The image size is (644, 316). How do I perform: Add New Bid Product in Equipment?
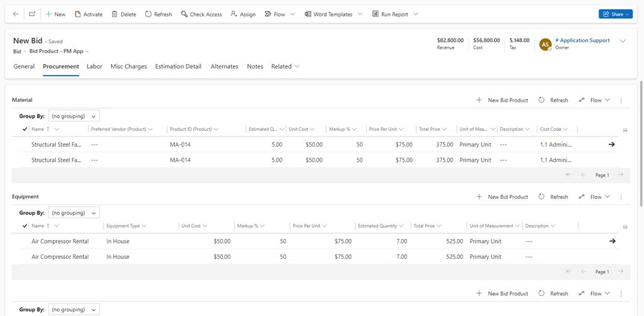[x=502, y=197]
